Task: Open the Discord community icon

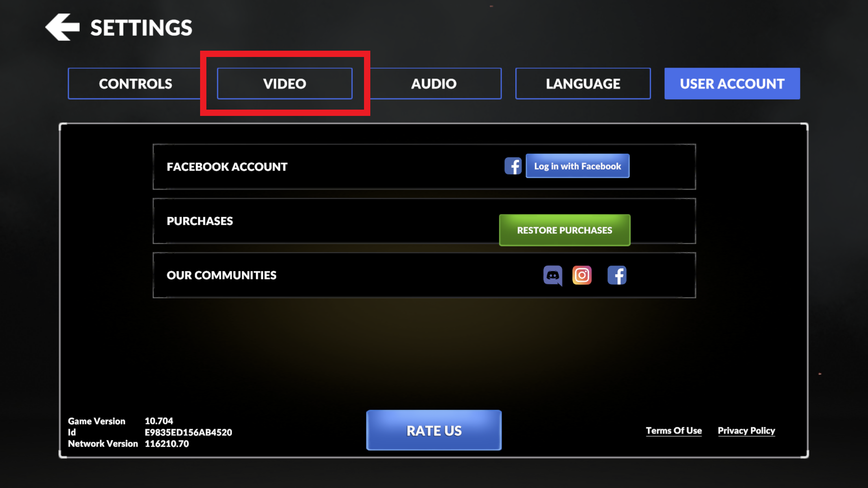Action: (553, 275)
